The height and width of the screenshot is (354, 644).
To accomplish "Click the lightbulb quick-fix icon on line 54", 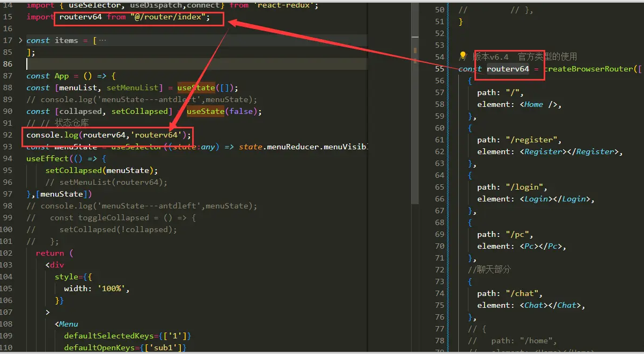I will [463, 56].
